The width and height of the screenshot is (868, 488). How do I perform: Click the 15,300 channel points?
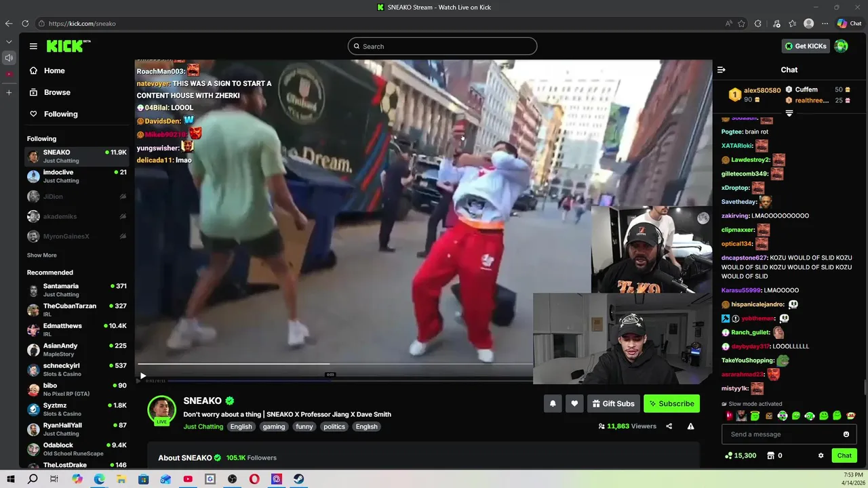741,455
